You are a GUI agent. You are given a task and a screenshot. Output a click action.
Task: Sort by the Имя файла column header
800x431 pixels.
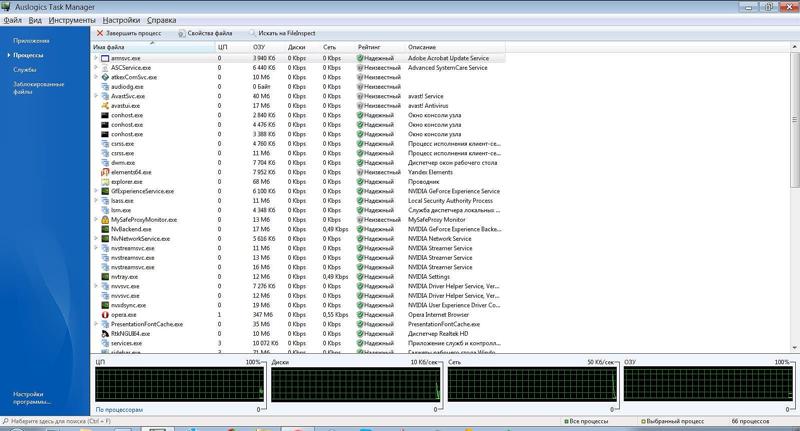[153, 47]
